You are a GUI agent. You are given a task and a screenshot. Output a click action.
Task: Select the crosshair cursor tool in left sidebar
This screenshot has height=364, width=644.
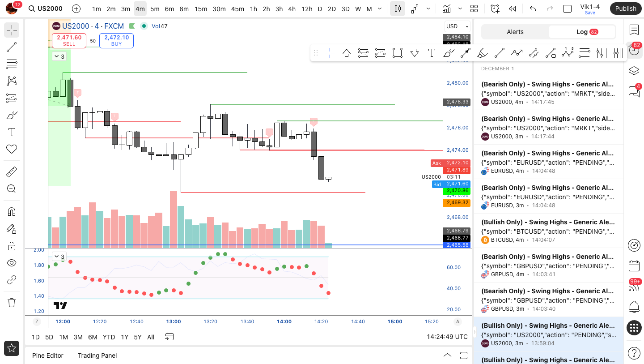tap(12, 30)
